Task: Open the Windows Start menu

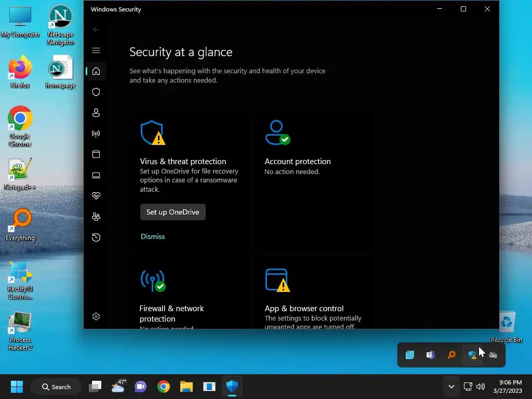Action: click(x=17, y=387)
